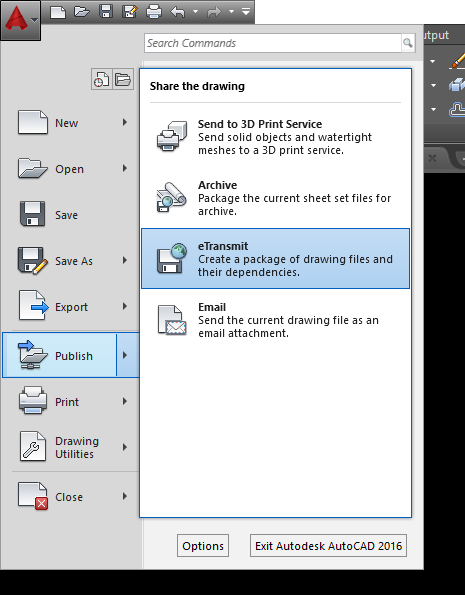The image size is (465, 595).
Task: Open the Customize Quick Access Toolbar dropdown
Action: (x=246, y=12)
